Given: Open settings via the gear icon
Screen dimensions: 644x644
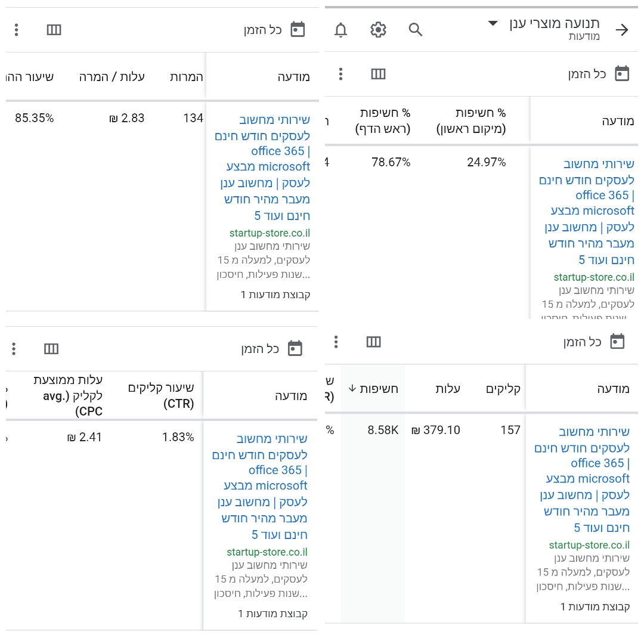Looking at the screenshot, I should (378, 30).
